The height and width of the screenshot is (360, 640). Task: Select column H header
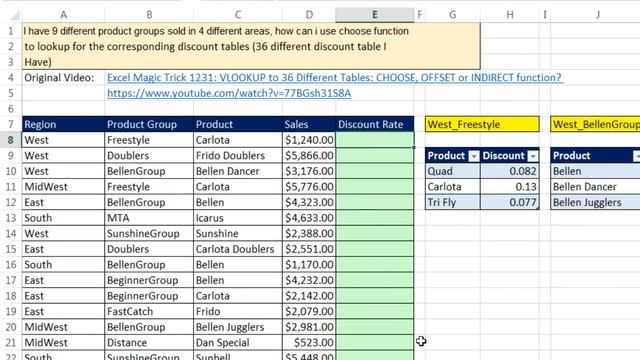pyautogui.click(x=510, y=15)
